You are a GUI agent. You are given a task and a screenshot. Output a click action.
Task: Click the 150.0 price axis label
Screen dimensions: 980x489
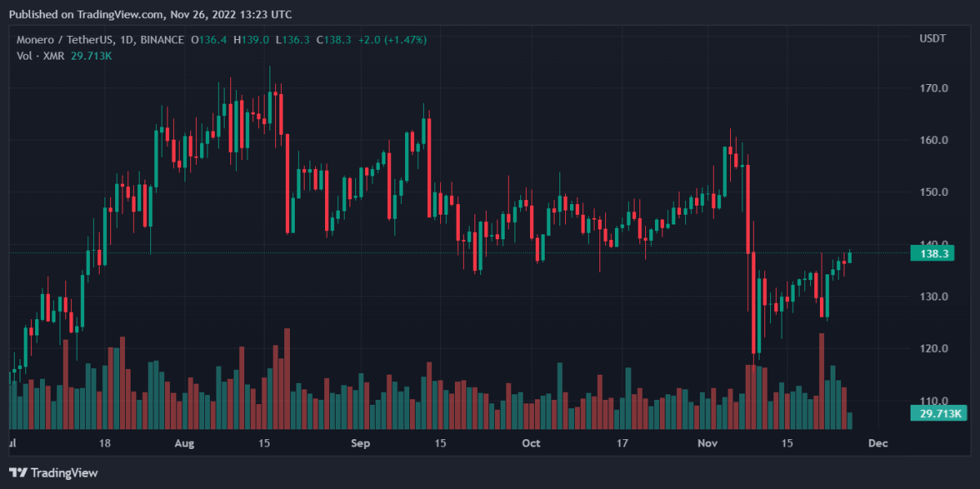933,193
